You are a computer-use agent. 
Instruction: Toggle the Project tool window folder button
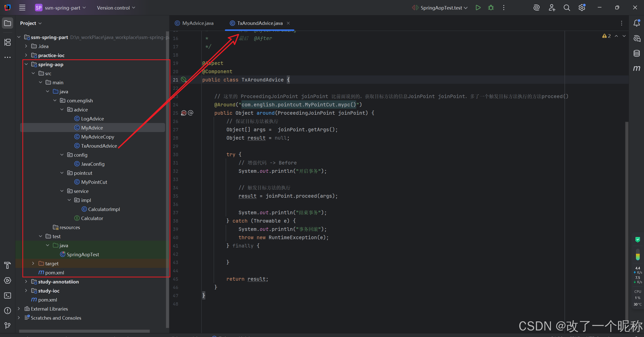pos(8,23)
